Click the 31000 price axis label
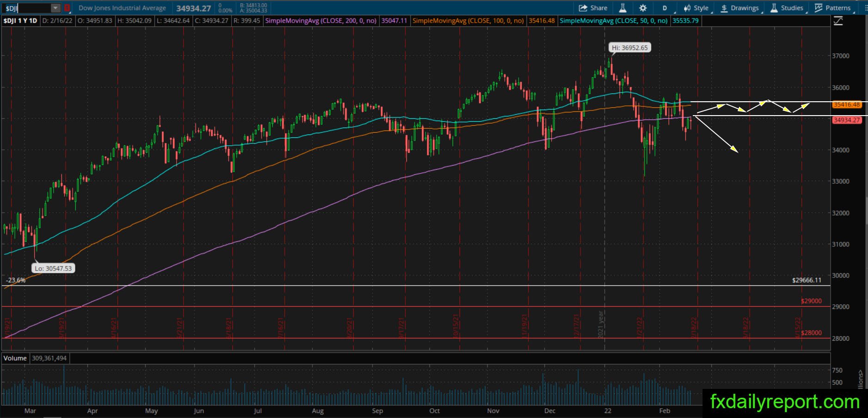This screenshot has height=418, width=868. [840, 244]
